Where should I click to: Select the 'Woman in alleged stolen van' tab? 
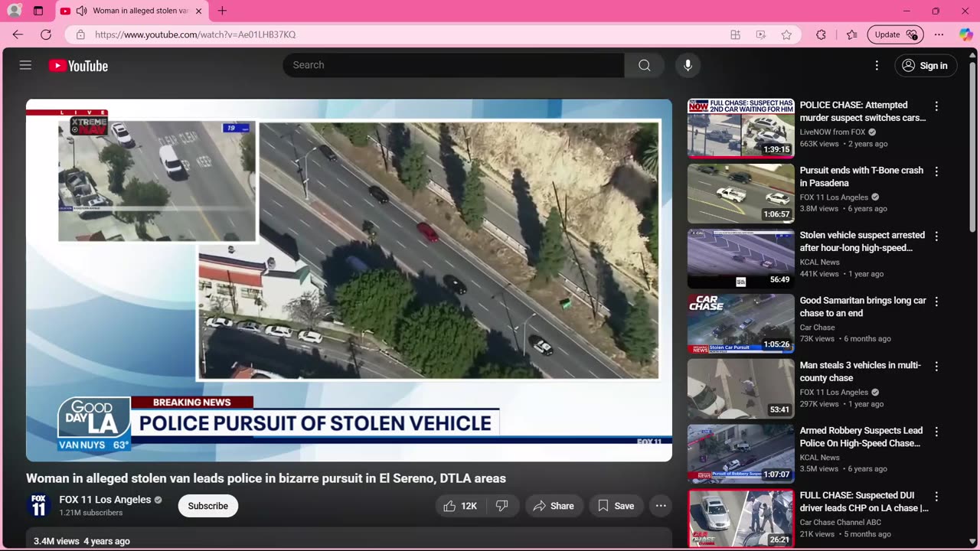(x=131, y=11)
